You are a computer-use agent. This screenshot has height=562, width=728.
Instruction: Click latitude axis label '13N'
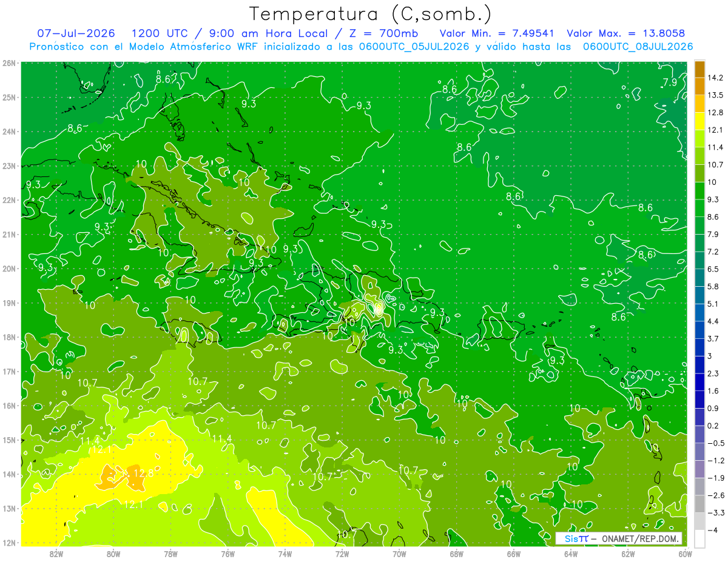[10, 509]
